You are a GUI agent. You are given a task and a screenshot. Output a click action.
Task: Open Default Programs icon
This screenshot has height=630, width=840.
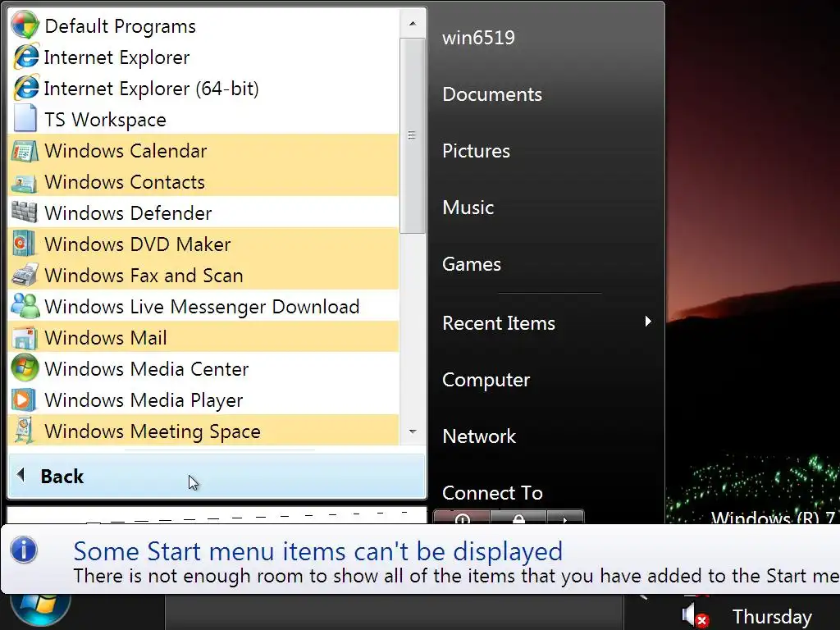point(25,25)
